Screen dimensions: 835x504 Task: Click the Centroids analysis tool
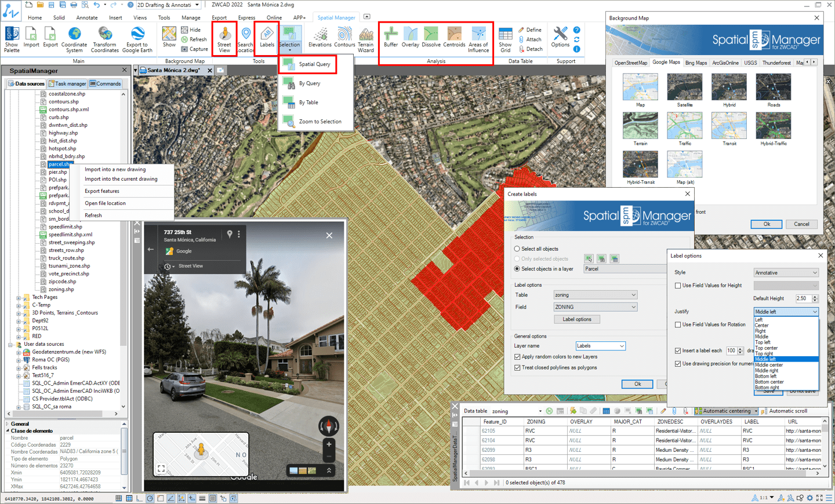[455, 37]
